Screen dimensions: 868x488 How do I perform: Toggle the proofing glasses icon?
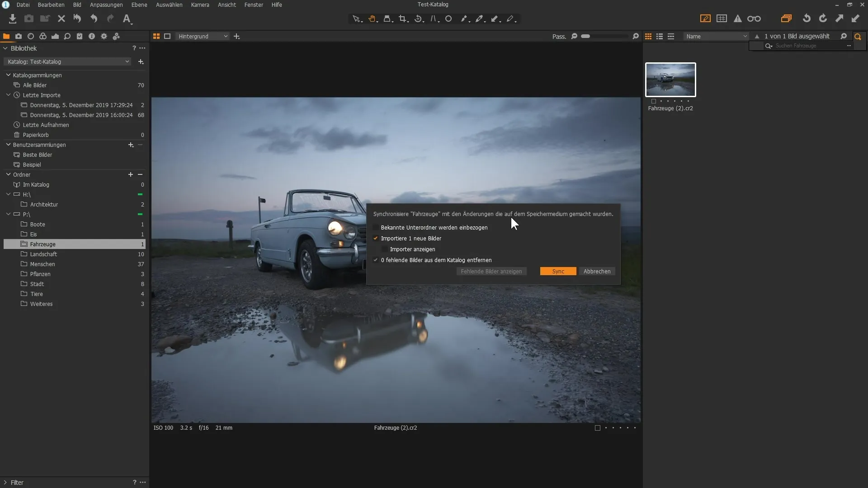(x=754, y=19)
